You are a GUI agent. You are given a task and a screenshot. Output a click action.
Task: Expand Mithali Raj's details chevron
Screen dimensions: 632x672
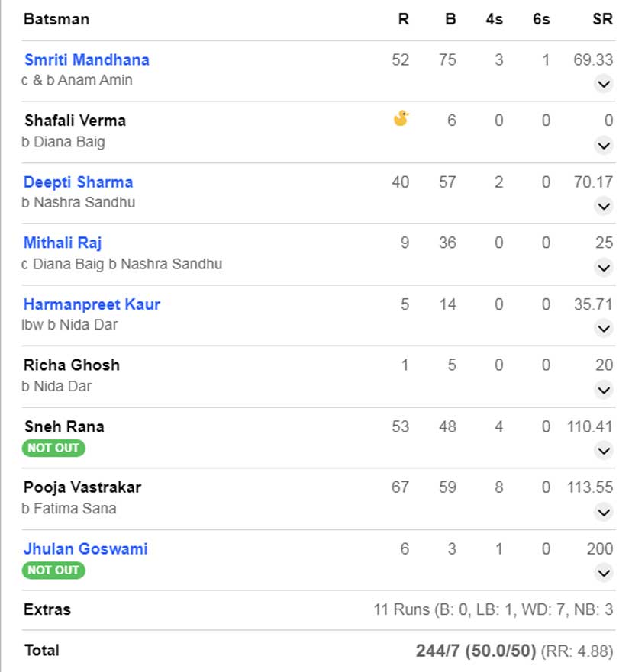click(x=604, y=268)
